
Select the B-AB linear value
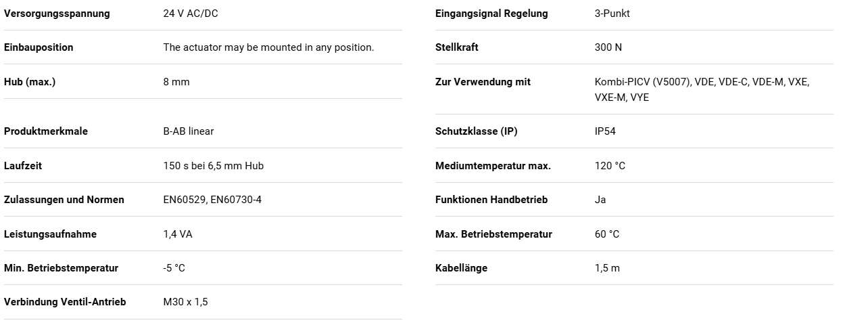[189, 131]
